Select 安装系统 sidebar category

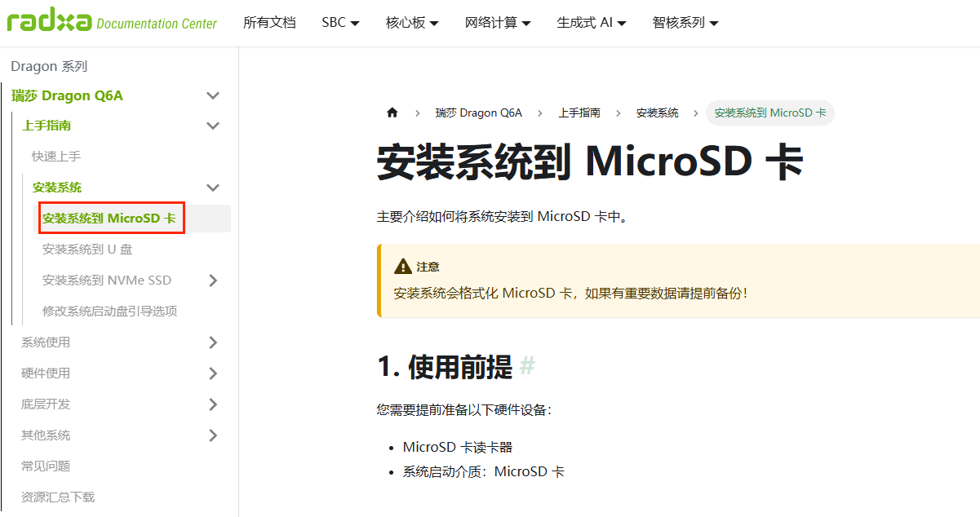57,188
